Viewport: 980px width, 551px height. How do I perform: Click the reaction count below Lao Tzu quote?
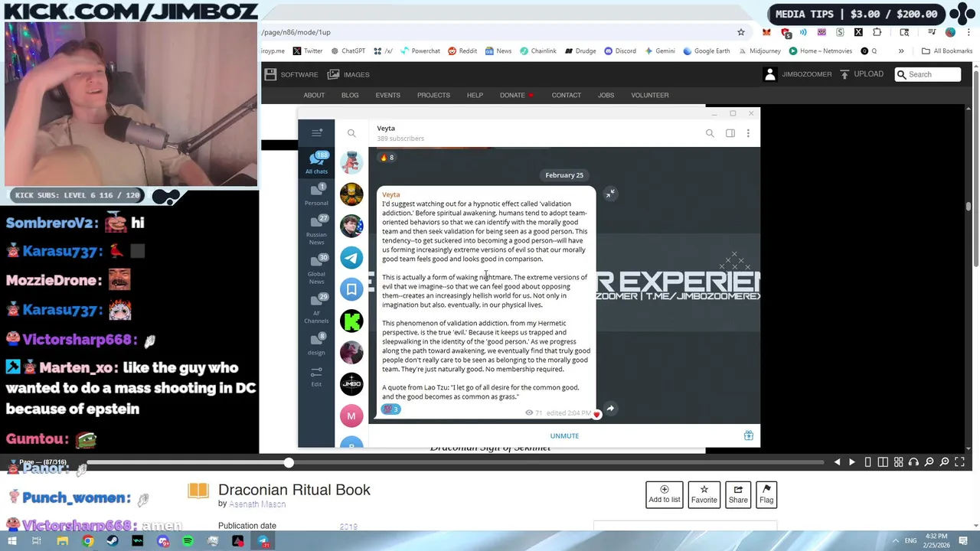point(391,409)
